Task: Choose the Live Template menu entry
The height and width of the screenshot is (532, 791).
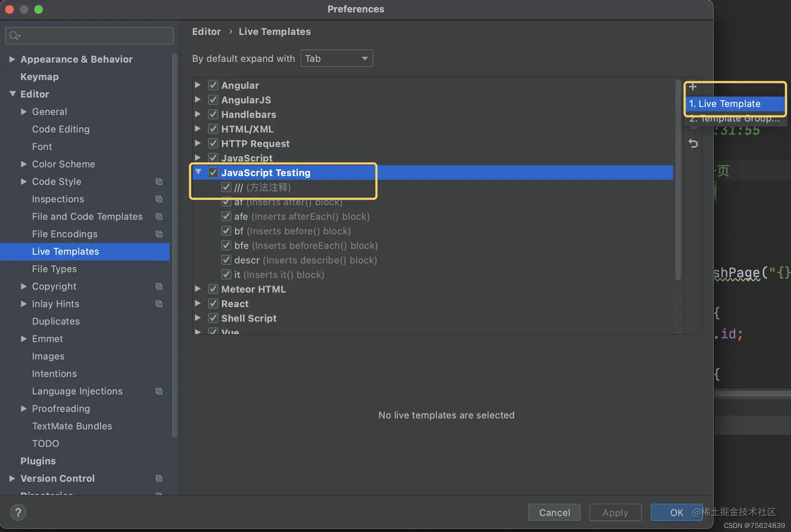Action: (735, 104)
